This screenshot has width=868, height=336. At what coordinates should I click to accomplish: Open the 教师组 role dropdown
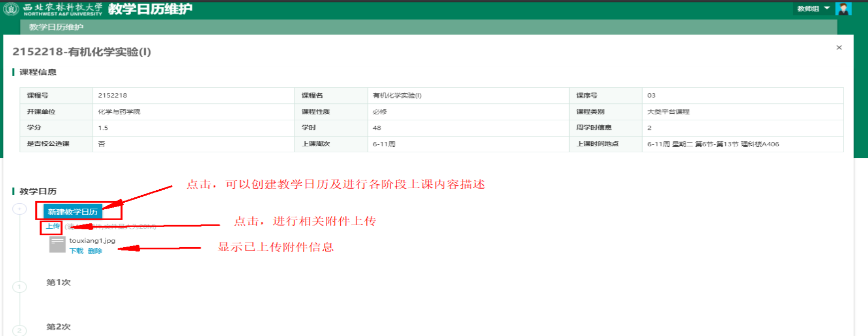[x=813, y=8]
